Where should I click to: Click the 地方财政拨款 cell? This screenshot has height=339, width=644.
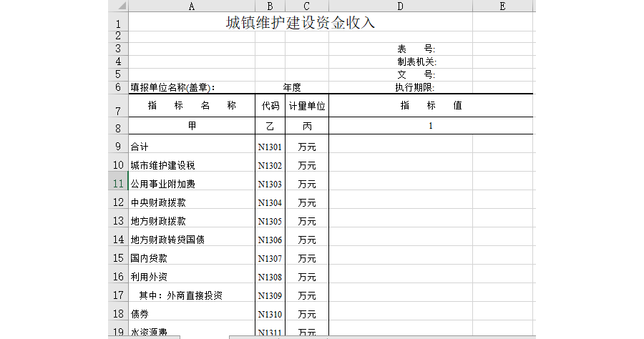pos(191,218)
